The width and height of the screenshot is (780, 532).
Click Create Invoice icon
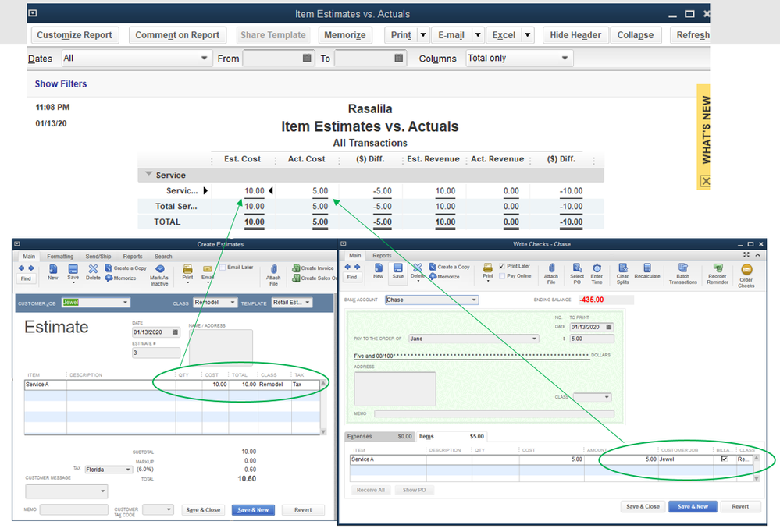pyautogui.click(x=313, y=268)
